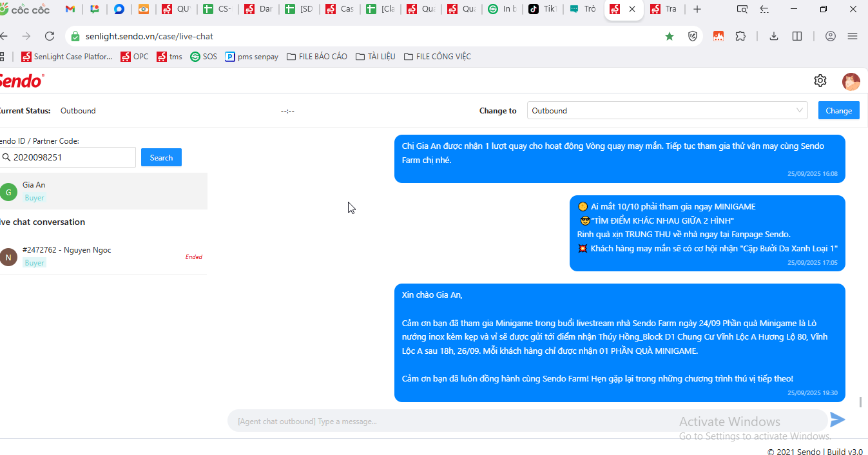This screenshot has height=455, width=868.
Task: Click the timestamp 25/09/2025 16:08
Action: click(x=813, y=173)
